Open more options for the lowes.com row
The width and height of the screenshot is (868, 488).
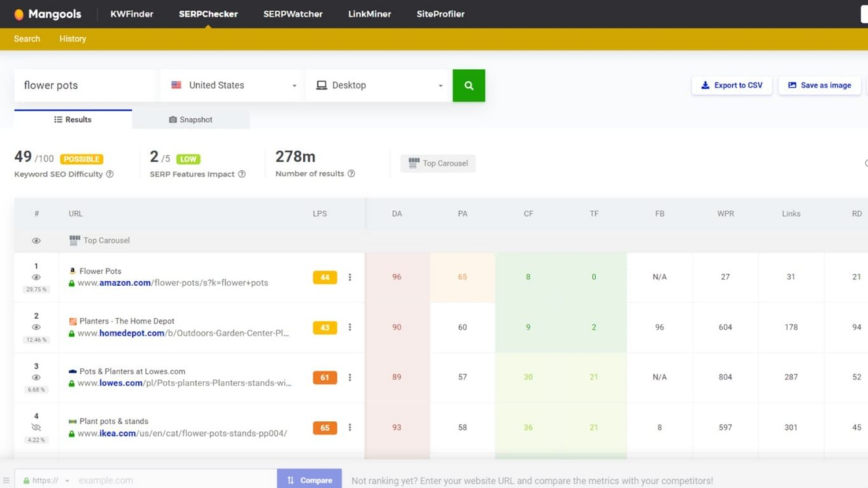pyautogui.click(x=350, y=378)
